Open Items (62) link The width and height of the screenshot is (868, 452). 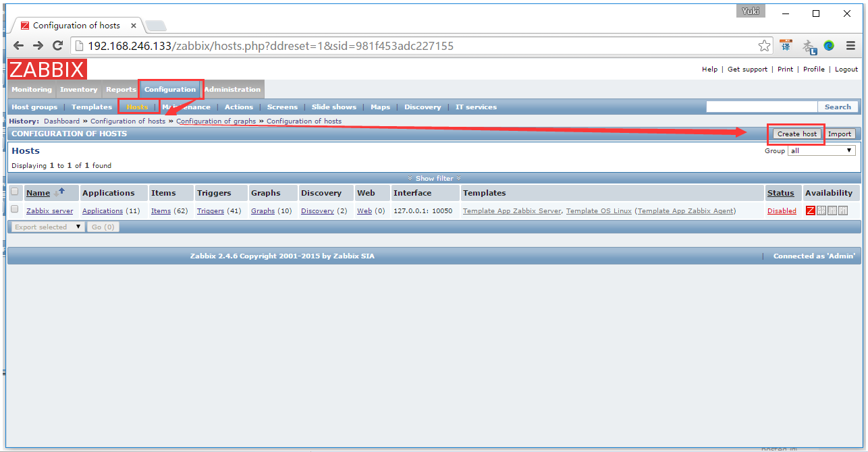(x=161, y=211)
